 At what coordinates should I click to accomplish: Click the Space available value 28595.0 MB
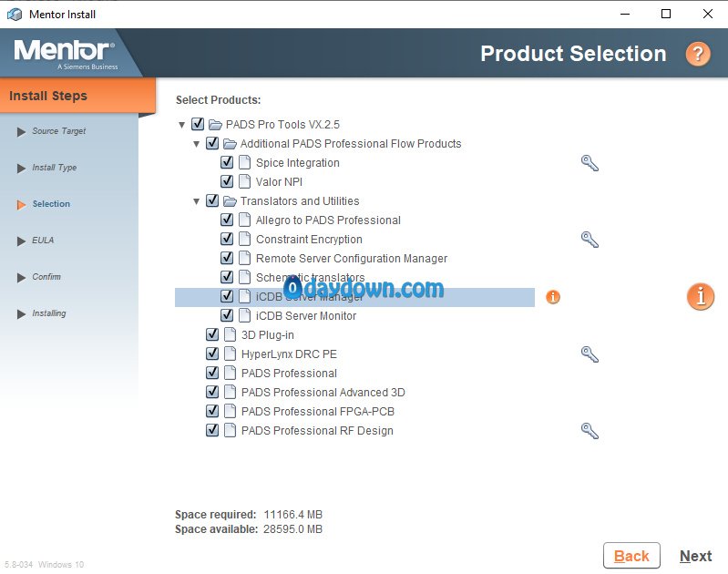point(292,529)
